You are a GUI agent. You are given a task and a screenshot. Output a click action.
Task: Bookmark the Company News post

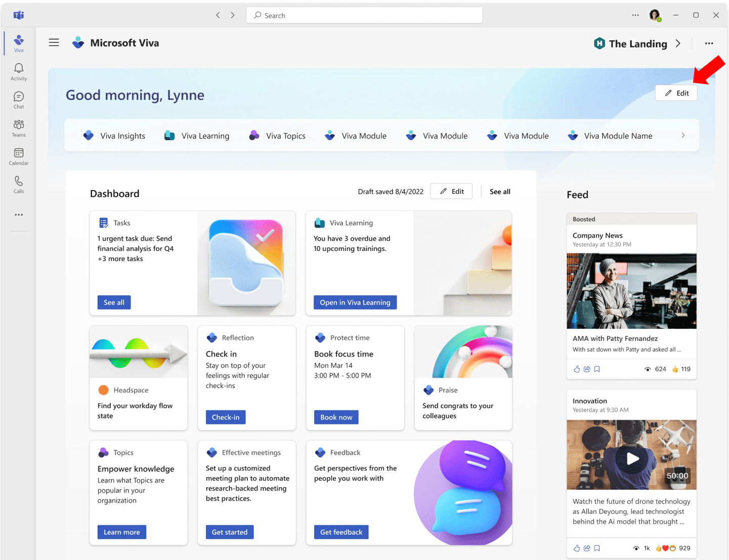(597, 369)
